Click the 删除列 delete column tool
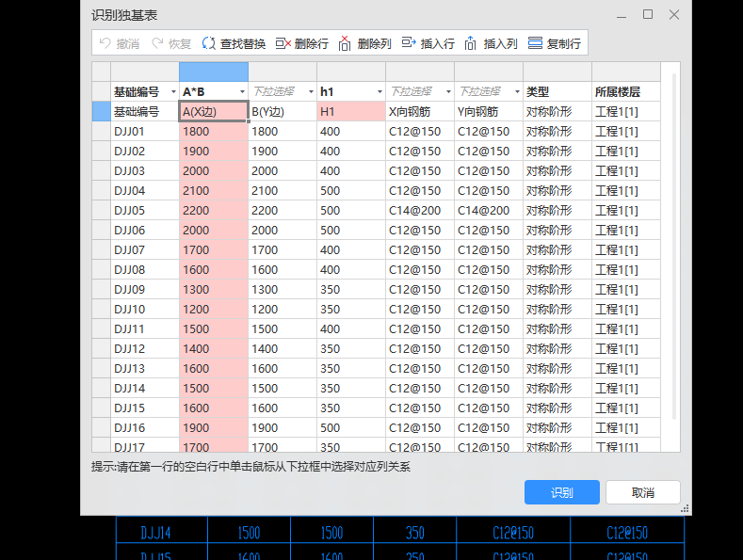 click(364, 43)
